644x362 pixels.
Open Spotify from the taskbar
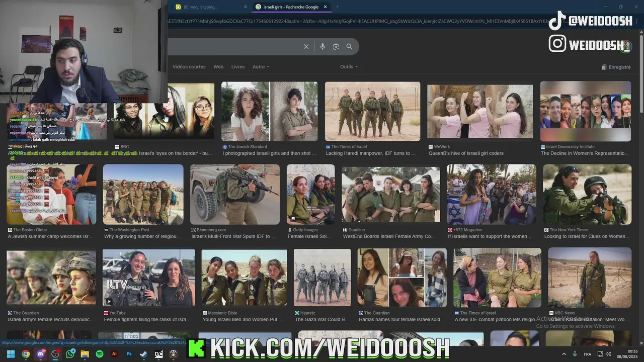click(100, 354)
